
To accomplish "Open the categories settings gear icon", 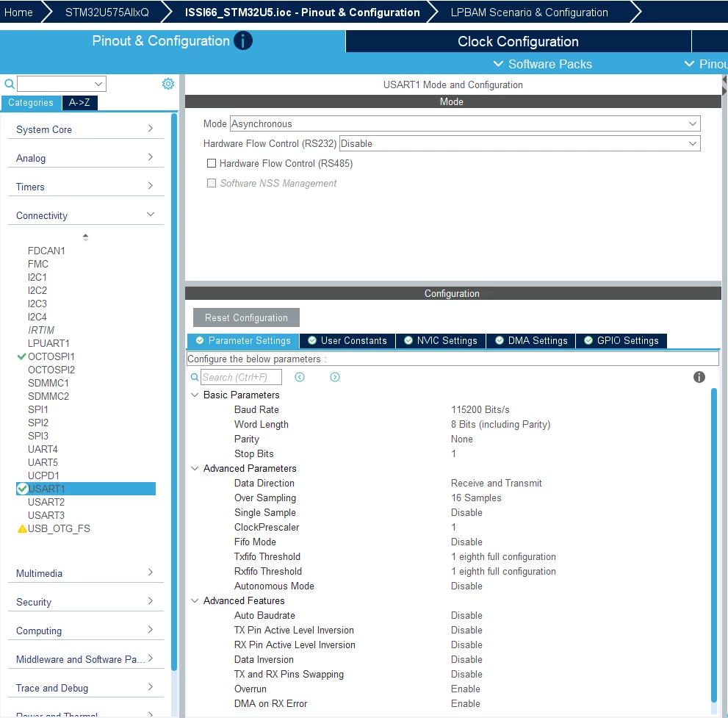I will (168, 84).
